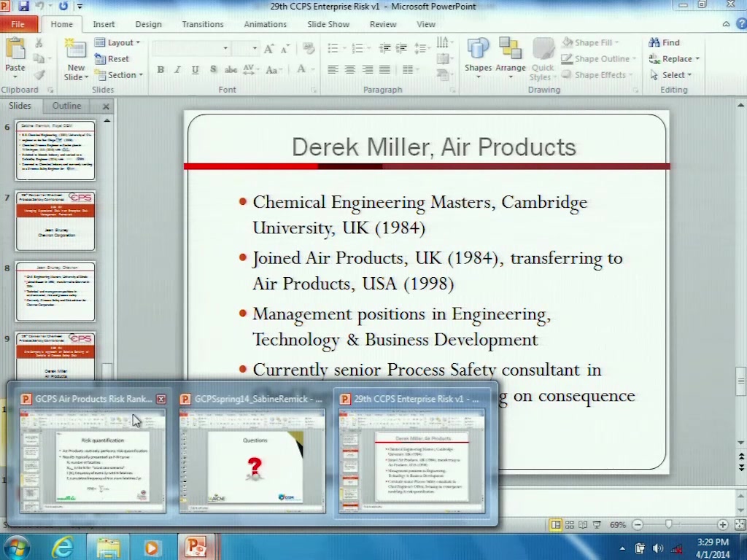The width and height of the screenshot is (747, 560).
Task: Open the Section dropdown menu
Action: click(120, 75)
